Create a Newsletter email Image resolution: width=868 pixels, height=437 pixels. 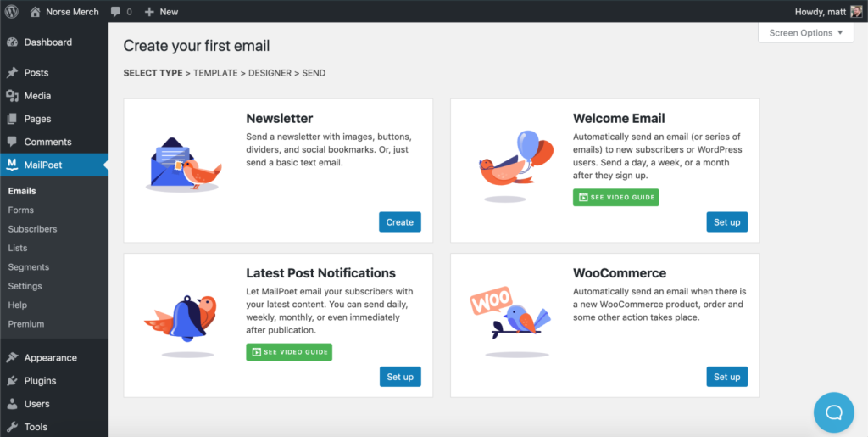click(400, 222)
